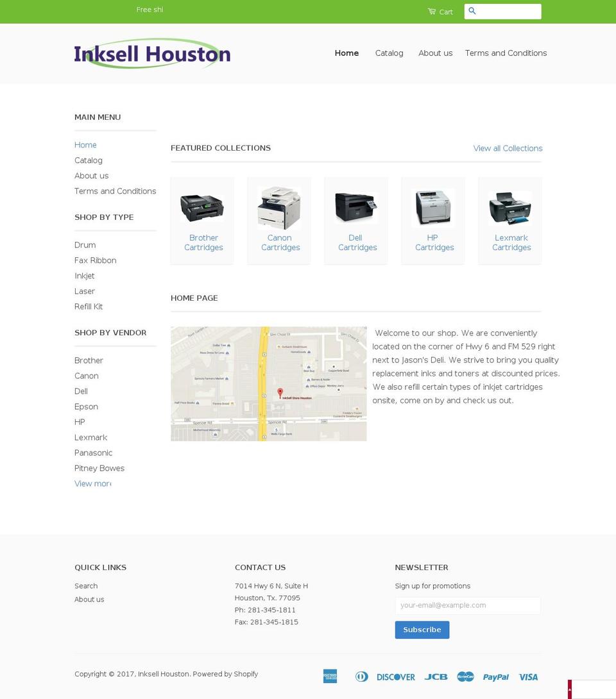Click the Discover payment icon
The height and width of the screenshot is (699, 616).
[x=396, y=677]
